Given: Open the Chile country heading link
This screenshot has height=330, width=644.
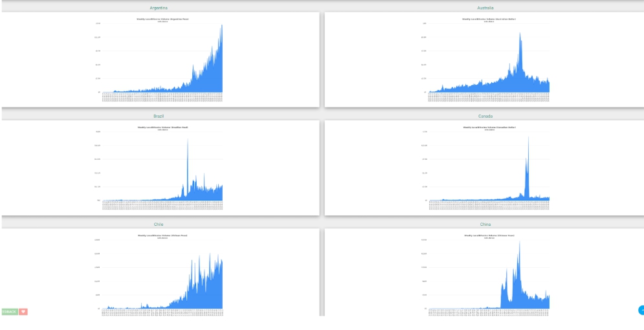Looking at the screenshot, I should [159, 225].
